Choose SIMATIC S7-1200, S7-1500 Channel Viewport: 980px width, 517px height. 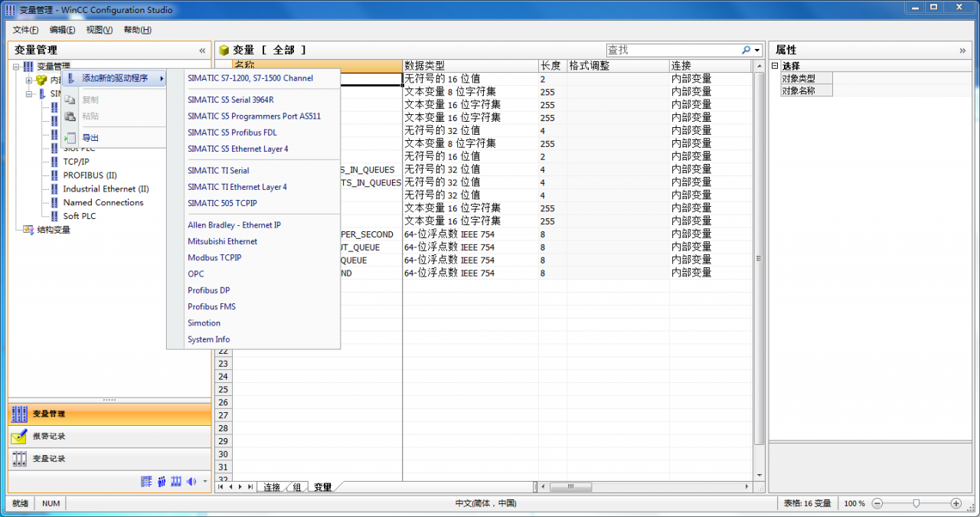pos(253,78)
